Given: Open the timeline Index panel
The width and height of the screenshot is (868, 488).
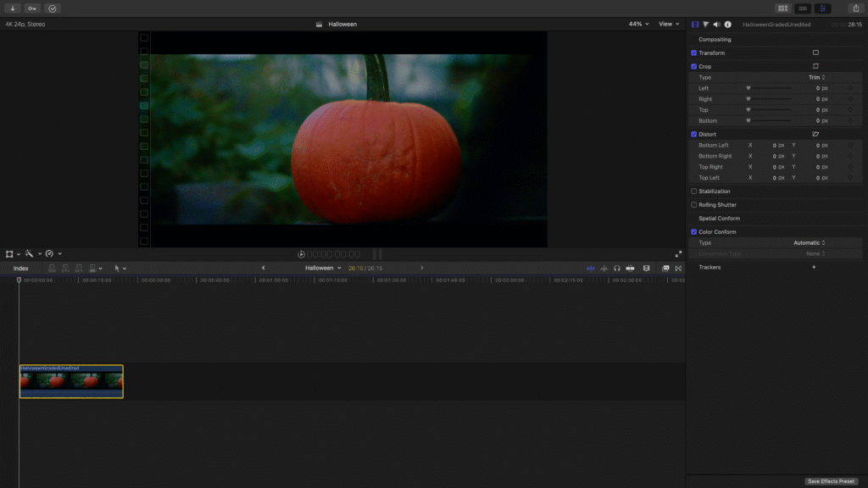Looking at the screenshot, I should point(20,269).
